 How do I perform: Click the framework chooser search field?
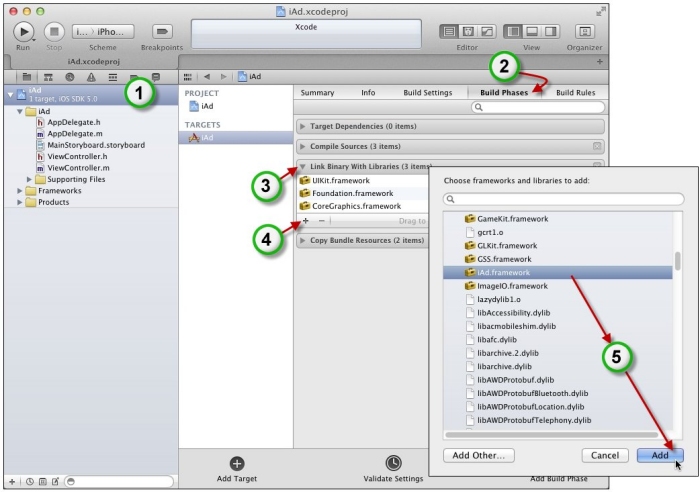point(563,199)
